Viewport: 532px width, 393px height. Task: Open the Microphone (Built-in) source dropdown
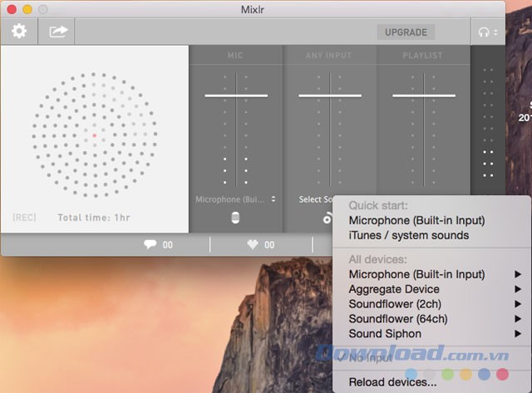[235, 199]
